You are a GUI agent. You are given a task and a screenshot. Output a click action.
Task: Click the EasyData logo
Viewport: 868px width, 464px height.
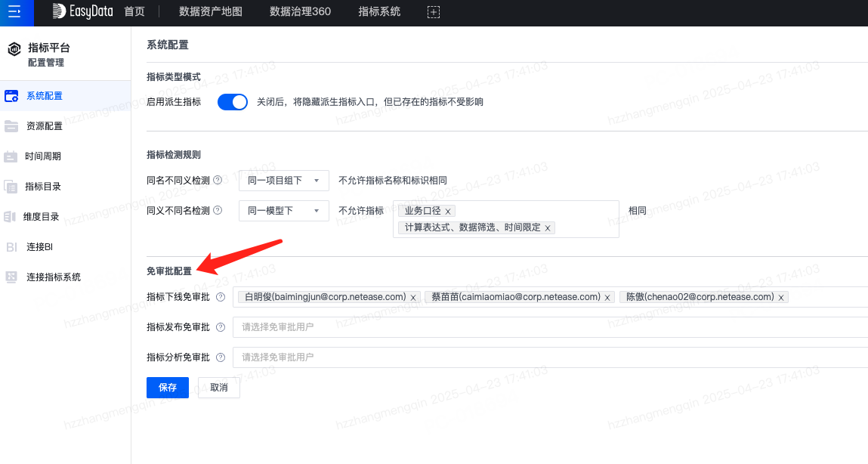(82, 11)
